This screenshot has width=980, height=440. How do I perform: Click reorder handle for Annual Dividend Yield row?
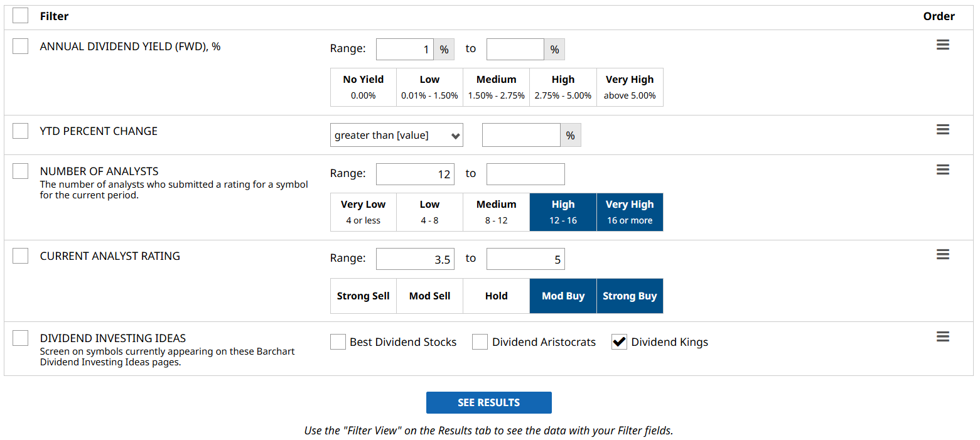942,45
